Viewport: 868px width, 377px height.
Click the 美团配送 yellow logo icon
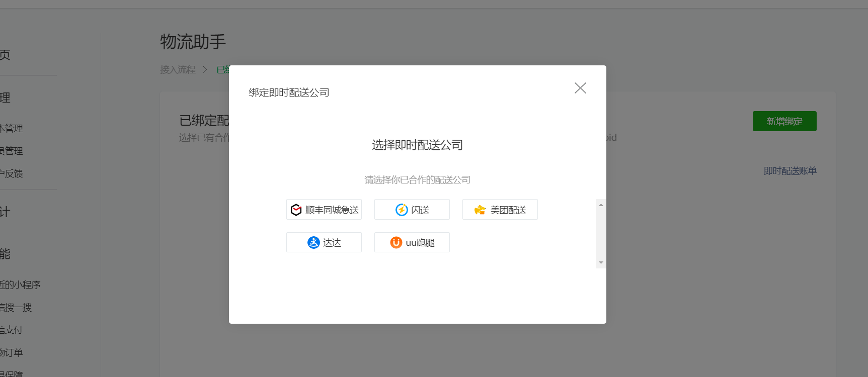[480, 210]
